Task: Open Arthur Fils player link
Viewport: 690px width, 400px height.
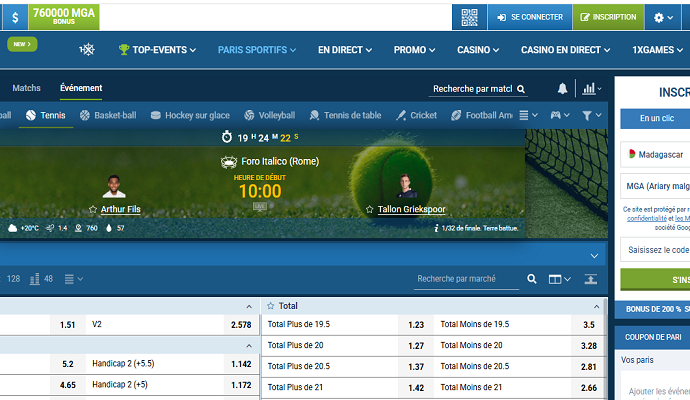Action: (x=121, y=209)
